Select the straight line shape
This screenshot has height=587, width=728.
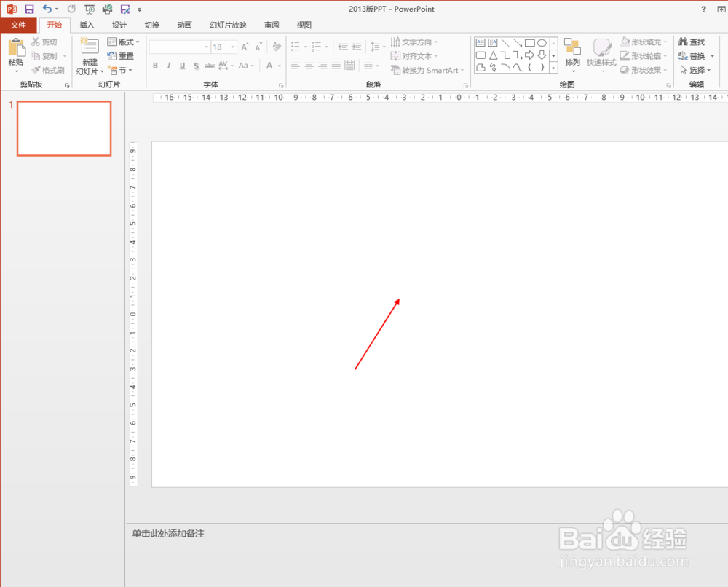click(505, 43)
